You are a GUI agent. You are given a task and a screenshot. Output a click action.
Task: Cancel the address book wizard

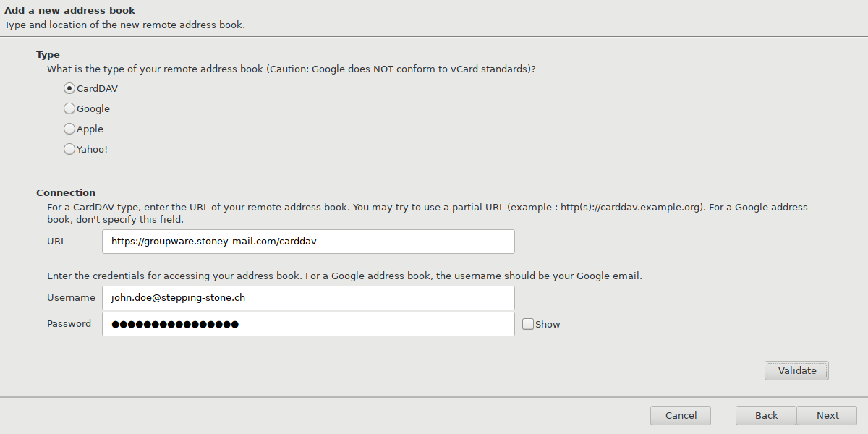point(680,415)
